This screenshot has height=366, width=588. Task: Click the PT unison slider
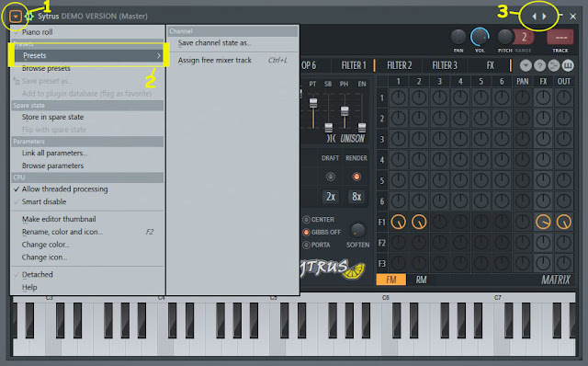[x=312, y=103]
